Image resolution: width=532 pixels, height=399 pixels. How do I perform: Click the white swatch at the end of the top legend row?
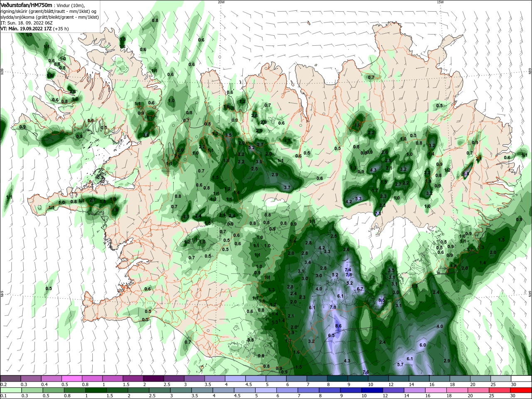(x=521, y=379)
